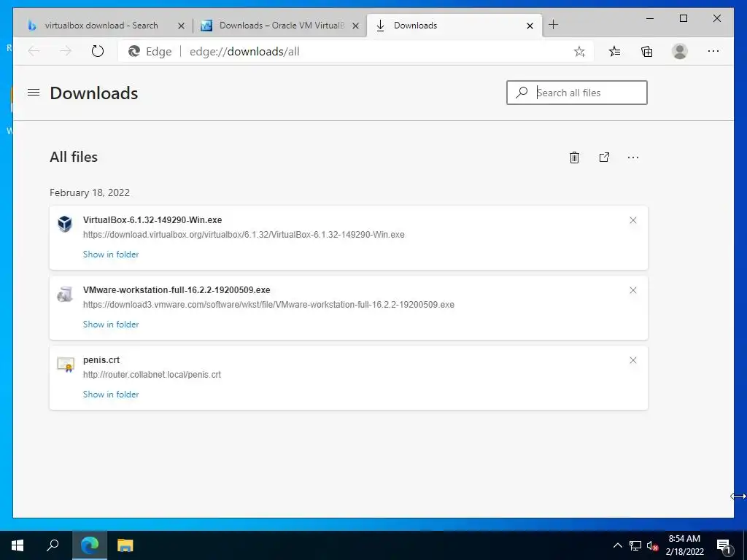Switch to the Oracle VM VirtualBox Downloads tab
The width and height of the screenshot is (747, 560).
(281, 26)
